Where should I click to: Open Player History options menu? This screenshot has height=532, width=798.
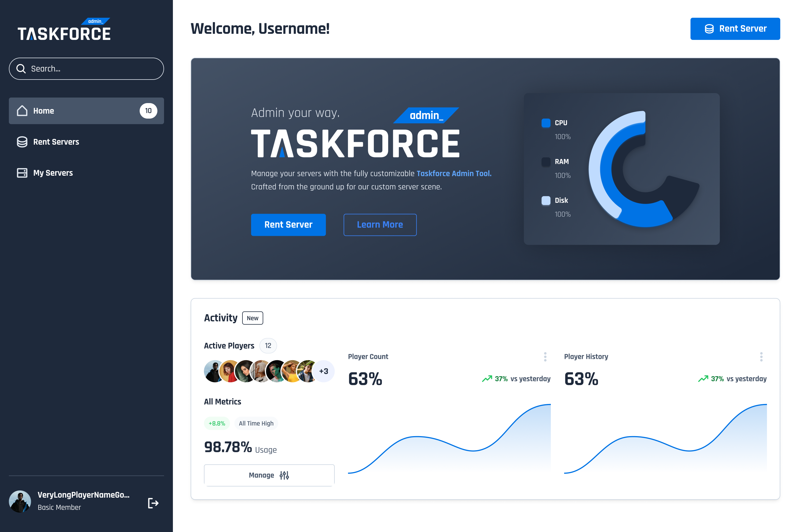(x=761, y=357)
